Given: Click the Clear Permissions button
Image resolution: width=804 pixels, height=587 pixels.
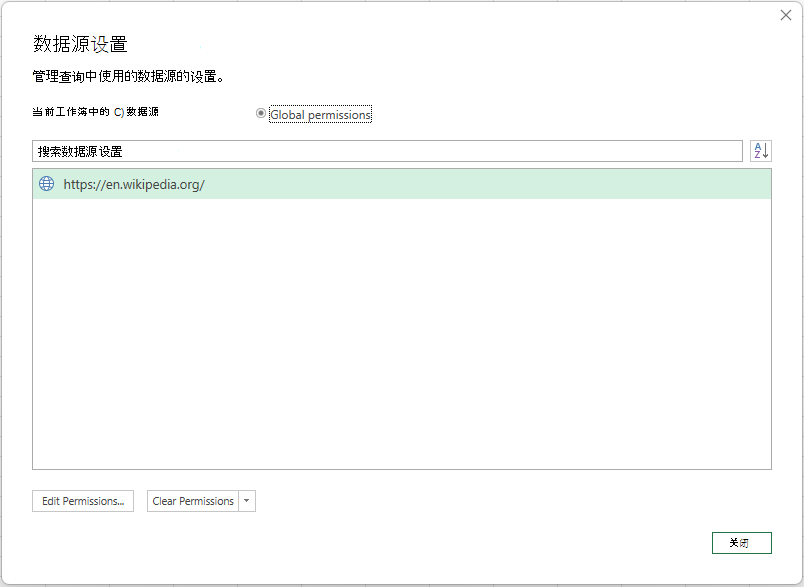Looking at the screenshot, I should tap(193, 501).
